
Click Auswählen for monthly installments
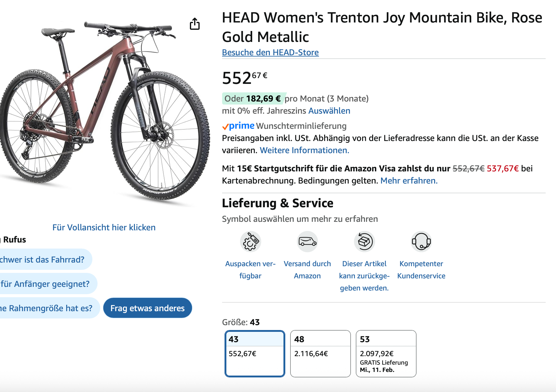click(329, 111)
